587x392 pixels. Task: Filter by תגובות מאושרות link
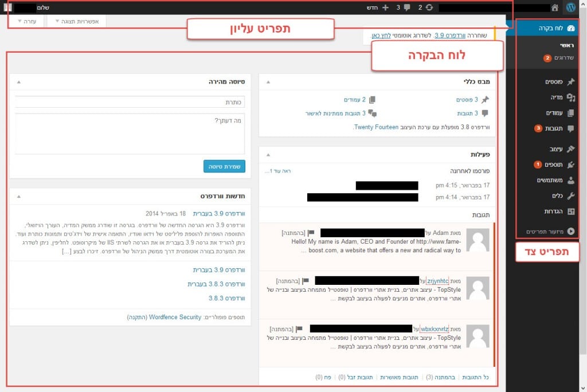tap(399, 377)
